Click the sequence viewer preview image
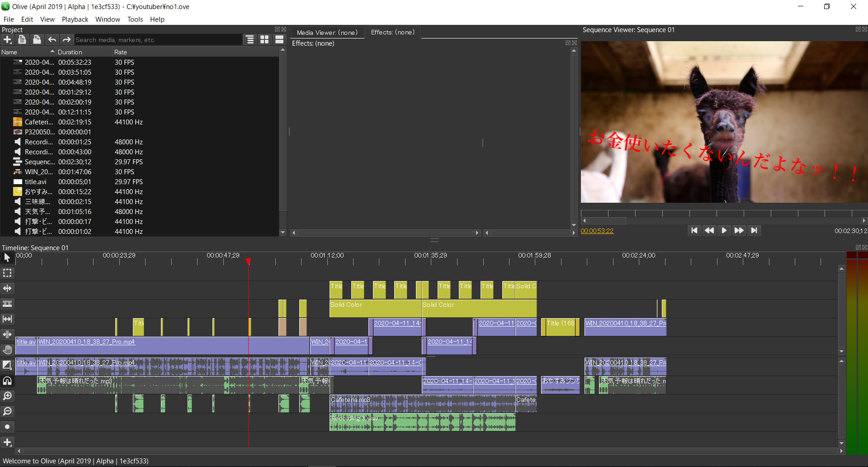The width and height of the screenshot is (868, 467). 724,122
